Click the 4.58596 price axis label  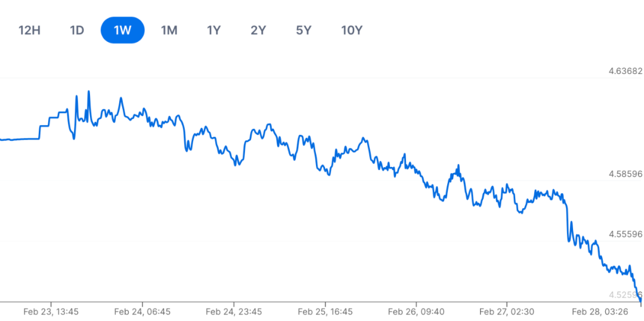click(x=625, y=174)
